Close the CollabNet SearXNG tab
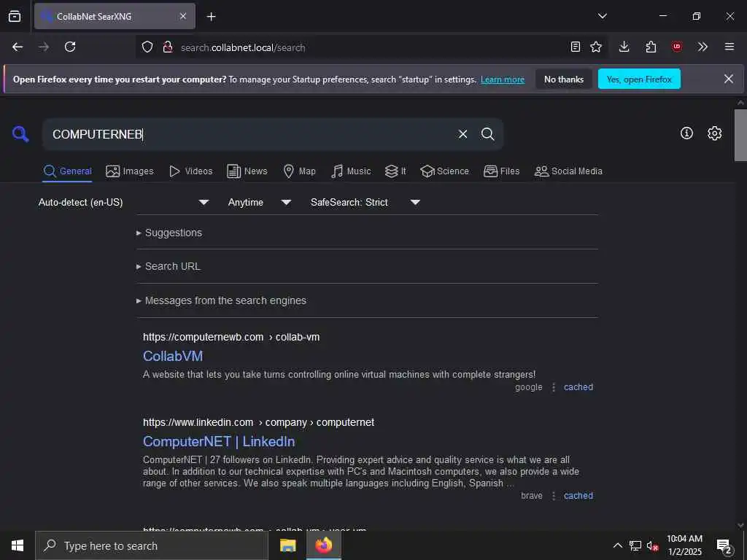Image resolution: width=747 pixels, height=560 pixels. click(183, 16)
